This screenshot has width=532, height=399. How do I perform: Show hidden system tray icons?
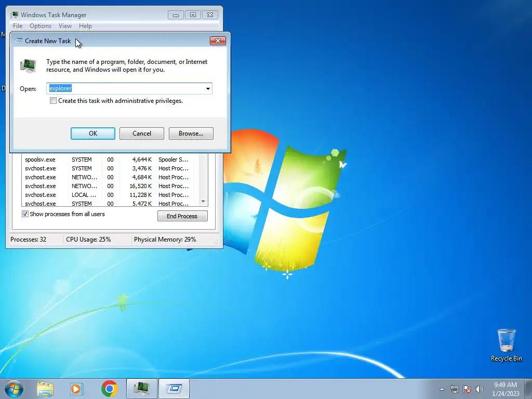pyautogui.click(x=442, y=389)
